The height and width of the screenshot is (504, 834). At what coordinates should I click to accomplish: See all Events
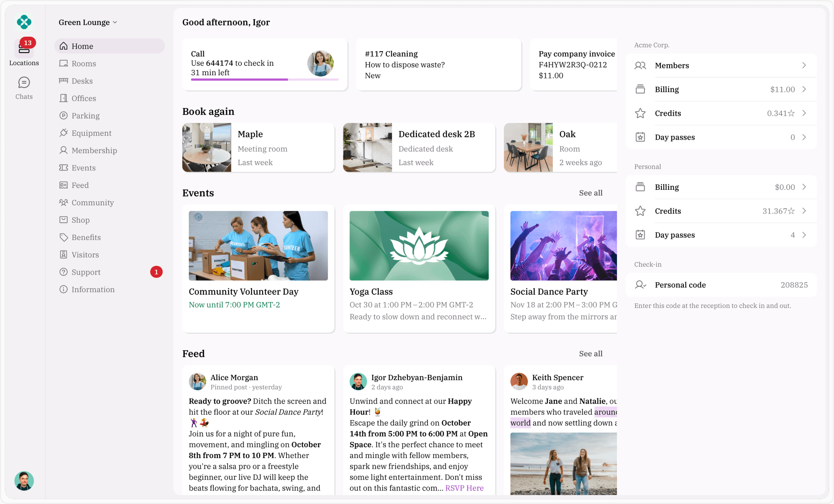(590, 193)
